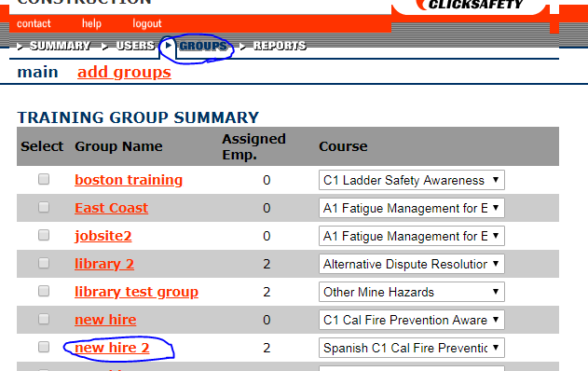Click the contact link

34,23
